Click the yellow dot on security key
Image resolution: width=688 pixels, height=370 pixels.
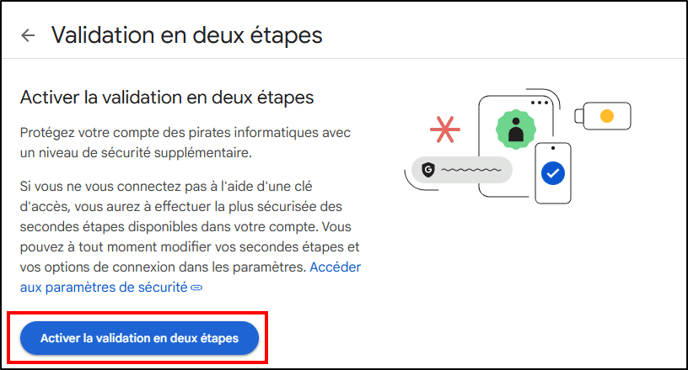tap(607, 116)
